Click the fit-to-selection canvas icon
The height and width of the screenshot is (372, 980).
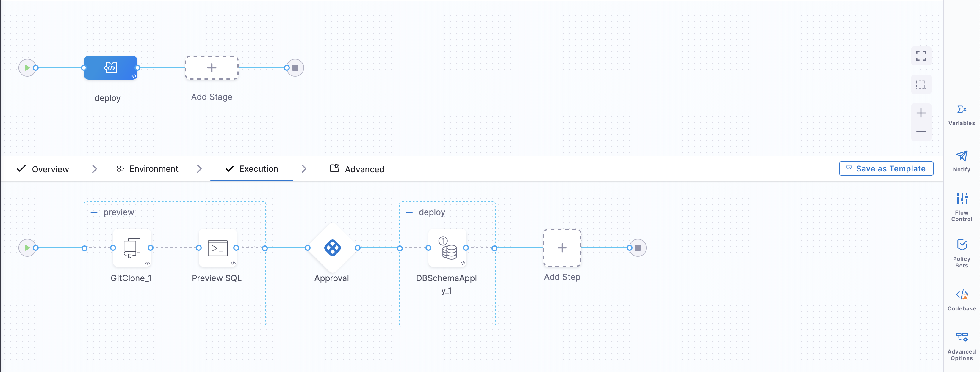click(921, 84)
